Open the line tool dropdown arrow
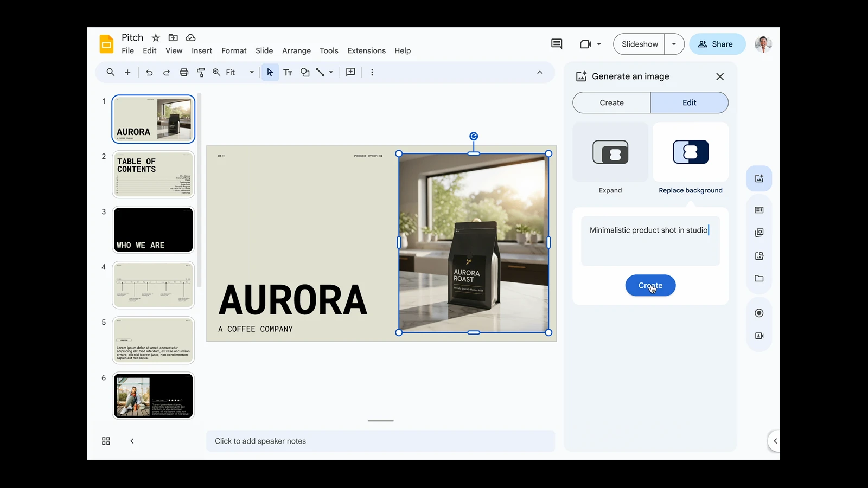Screen dimensions: 868x488 click(331, 72)
